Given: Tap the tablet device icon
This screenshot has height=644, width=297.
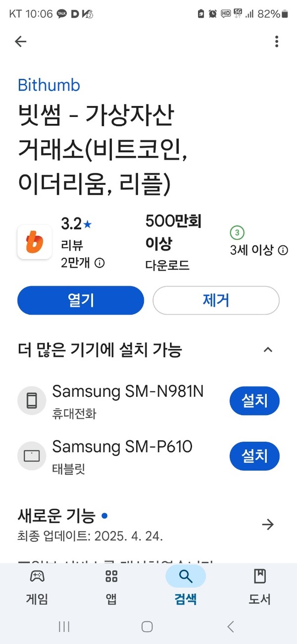Looking at the screenshot, I should click(32, 456).
